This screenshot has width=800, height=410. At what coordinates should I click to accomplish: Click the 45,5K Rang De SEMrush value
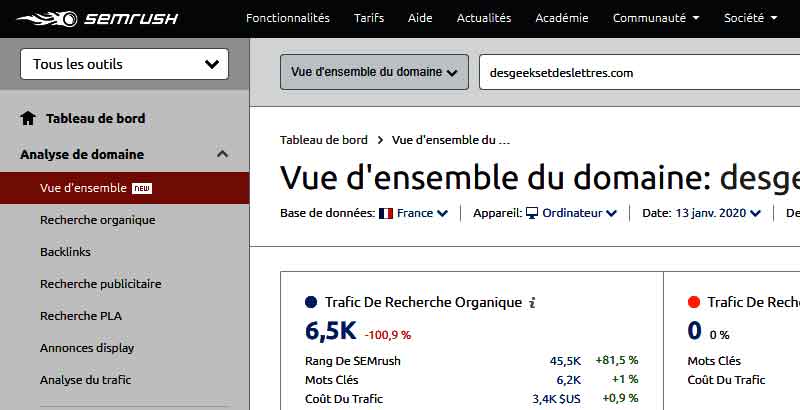(x=565, y=361)
